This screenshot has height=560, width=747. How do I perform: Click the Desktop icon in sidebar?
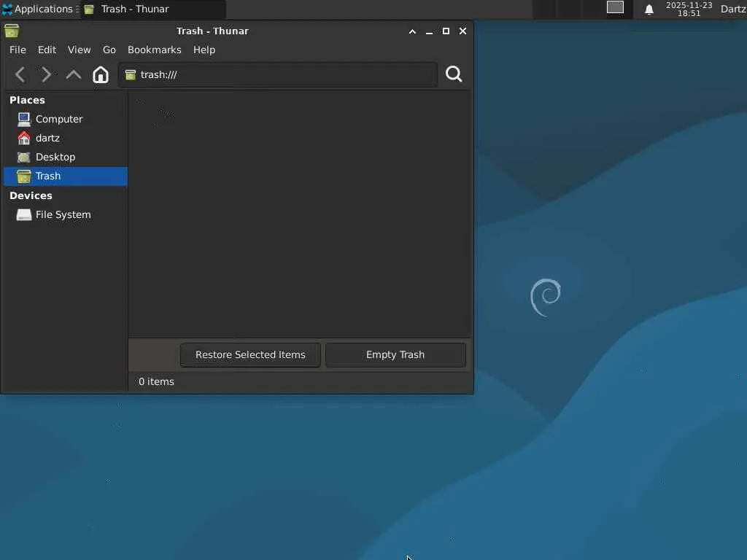tap(24, 157)
